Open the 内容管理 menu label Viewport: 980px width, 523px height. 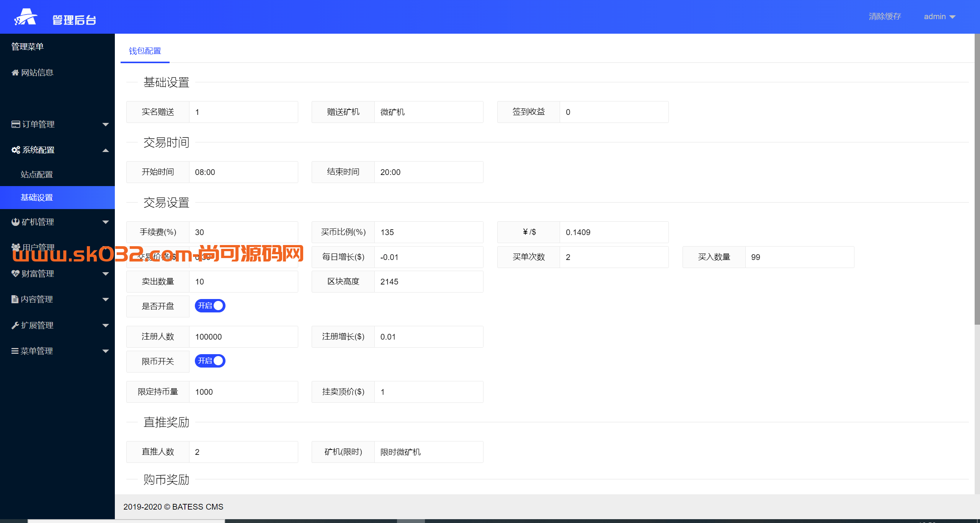coord(37,299)
